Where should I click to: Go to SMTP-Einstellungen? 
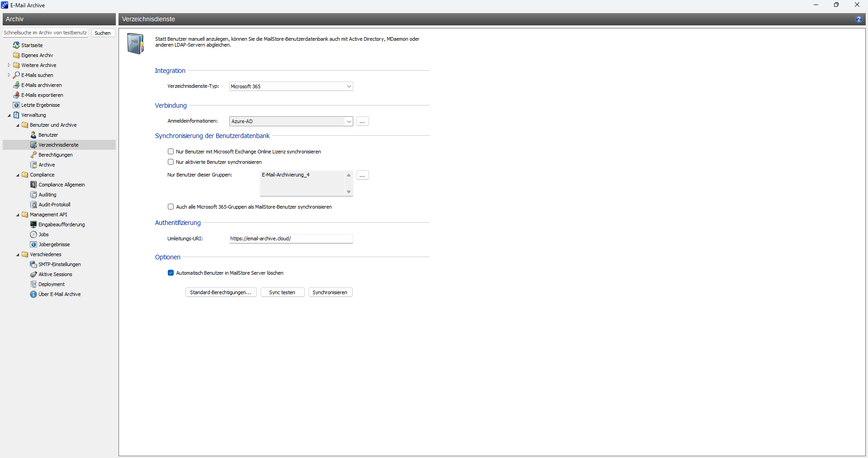(x=59, y=264)
